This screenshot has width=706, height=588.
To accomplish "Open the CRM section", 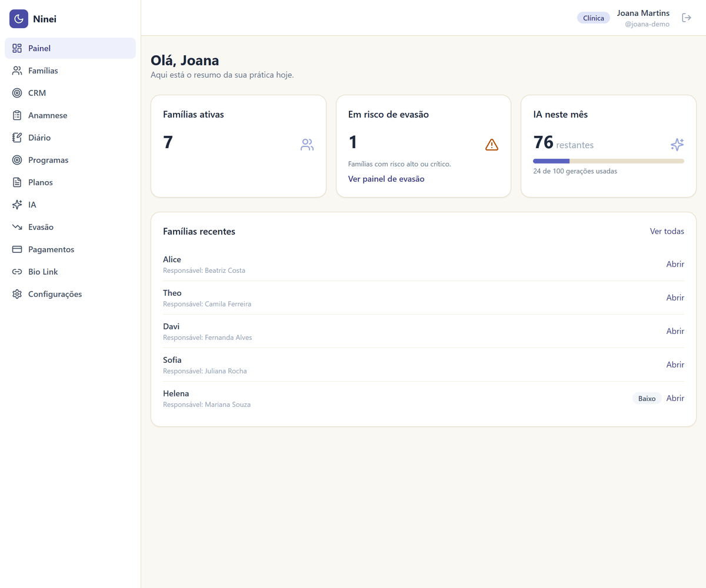I will click(x=70, y=93).
